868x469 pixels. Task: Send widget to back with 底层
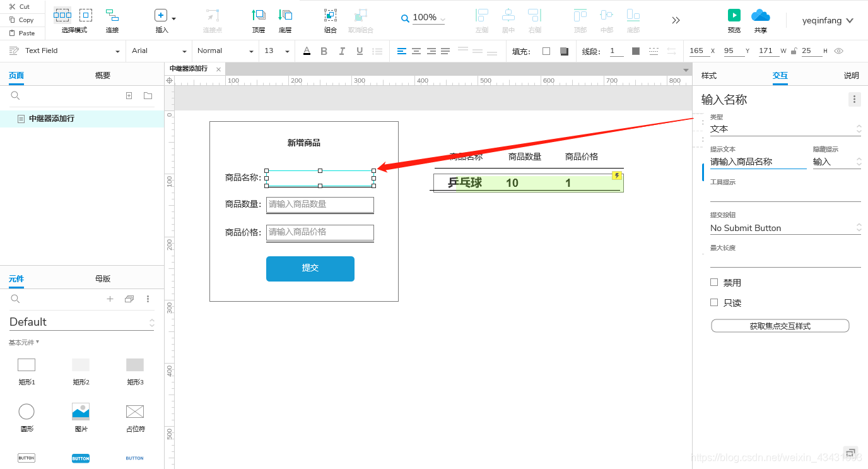(285, 21)
